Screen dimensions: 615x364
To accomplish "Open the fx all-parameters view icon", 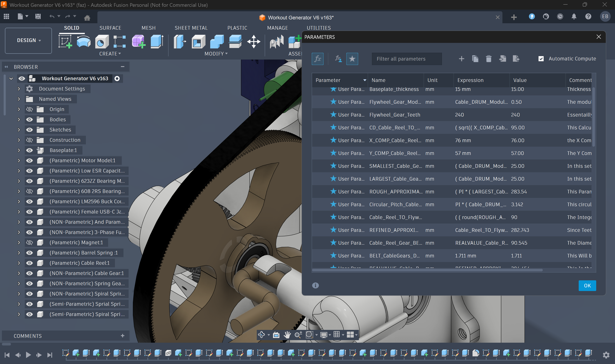I will pos(317,59).
